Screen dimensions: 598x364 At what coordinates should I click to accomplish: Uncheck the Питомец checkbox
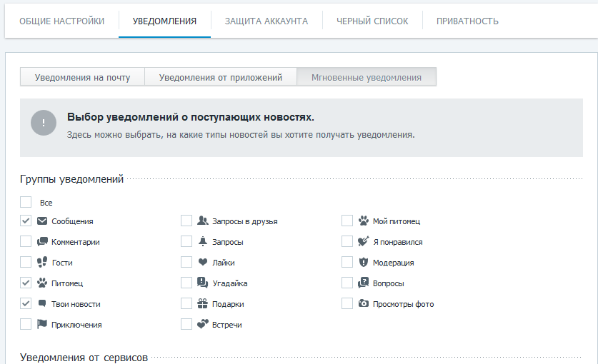pyautogui.click(x=26, y=283)
